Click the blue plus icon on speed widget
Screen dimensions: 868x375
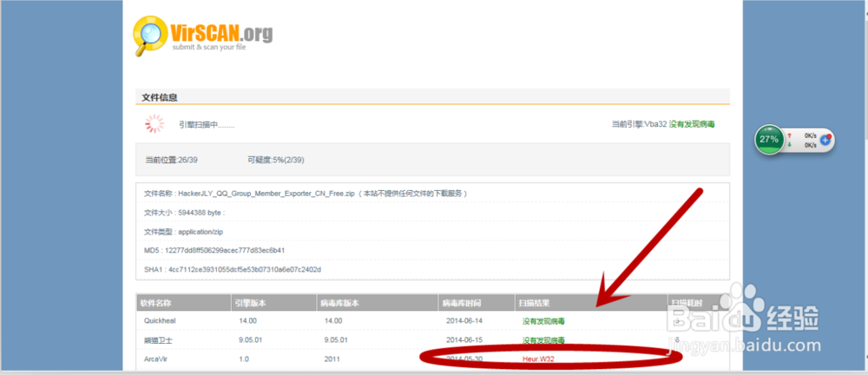825,140
